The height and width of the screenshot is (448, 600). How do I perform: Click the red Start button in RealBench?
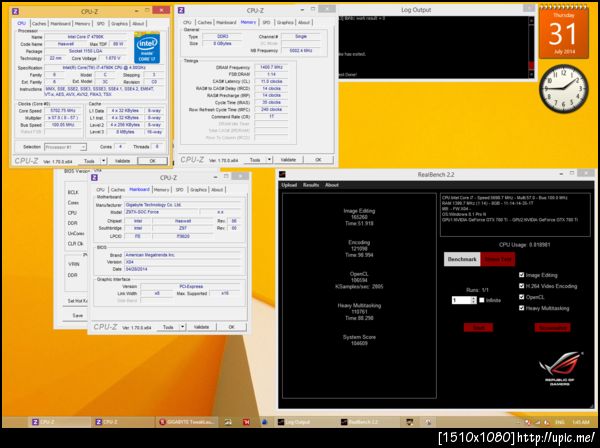478,327
